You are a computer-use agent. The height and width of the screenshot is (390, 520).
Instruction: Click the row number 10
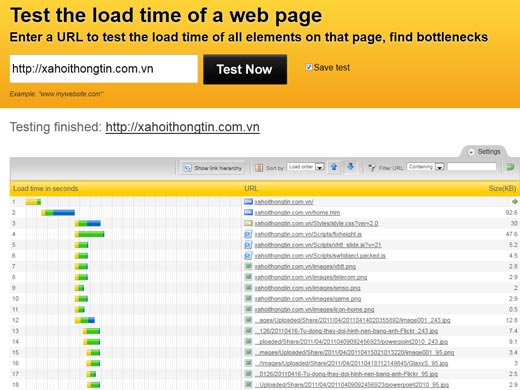click(x=15, y=299)
